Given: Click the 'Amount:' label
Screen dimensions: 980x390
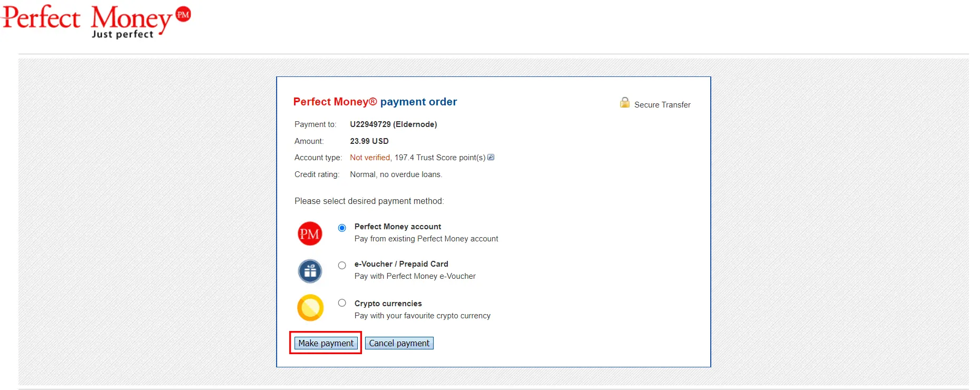Looking at the screenshot, I should 309,141.
